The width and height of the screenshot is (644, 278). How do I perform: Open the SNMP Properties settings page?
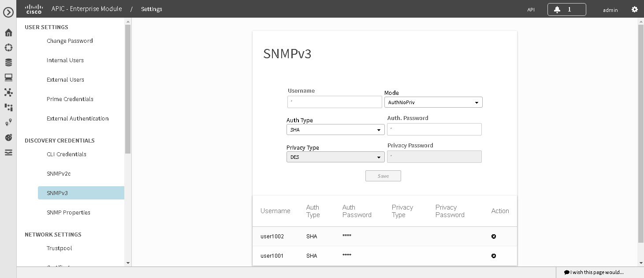click(68, 212)
